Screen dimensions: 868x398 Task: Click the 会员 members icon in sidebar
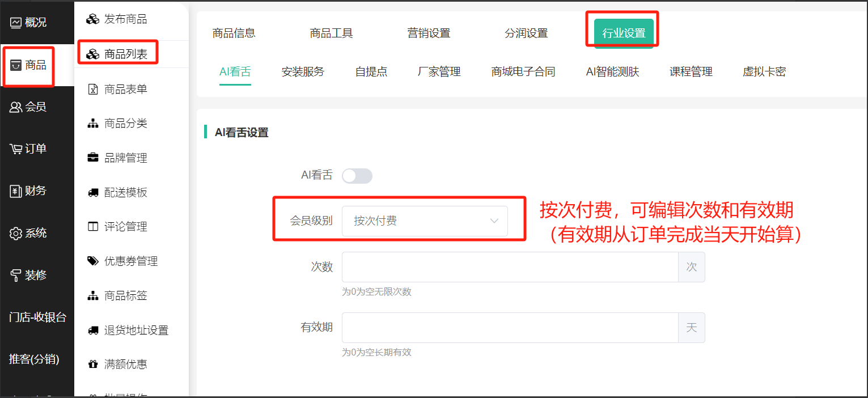pyautogui.click(x=15, y=107)
